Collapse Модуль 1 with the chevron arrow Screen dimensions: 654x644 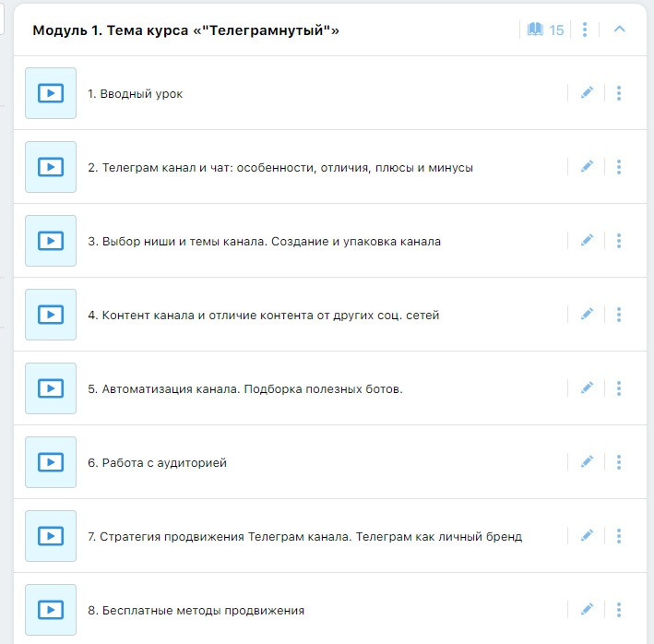tap(620, 30)
